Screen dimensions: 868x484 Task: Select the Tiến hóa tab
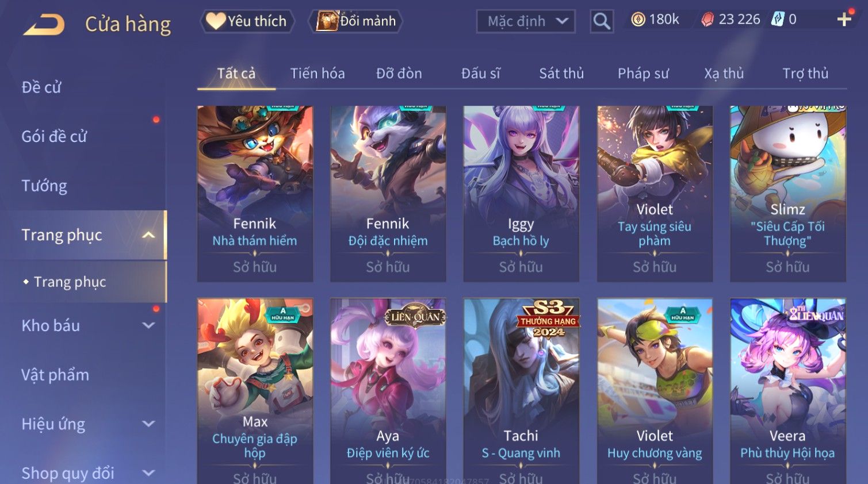[318, 74]
